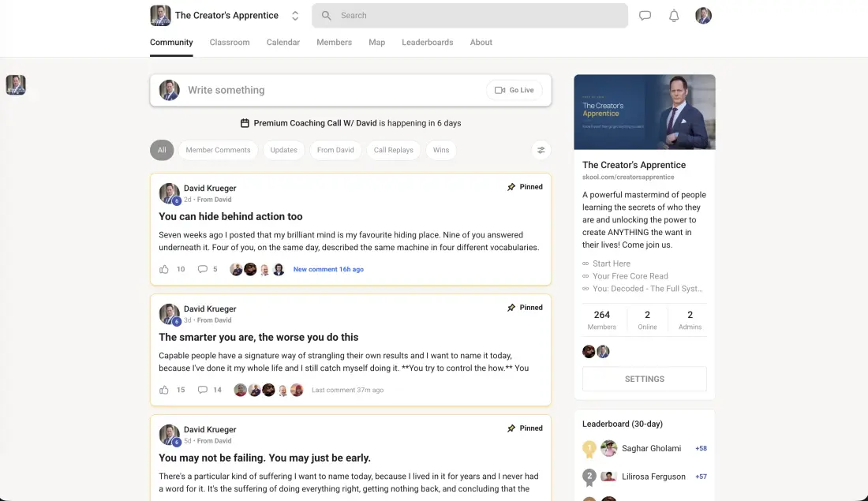Open profile avatar menu in header
This screenshot has width=868, height=501.
pyautogui.click(x=703, y=16)
